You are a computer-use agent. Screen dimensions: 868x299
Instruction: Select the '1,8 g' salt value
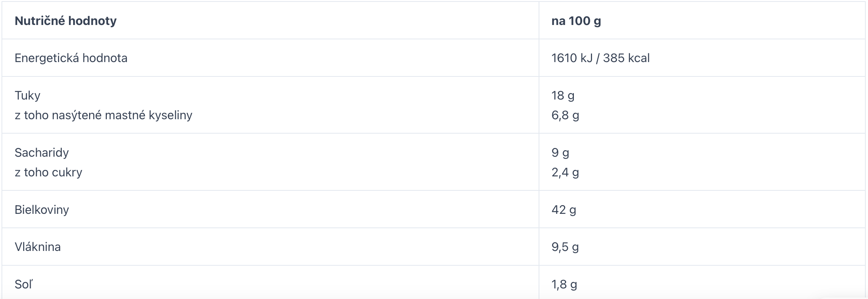pos(564,284)
